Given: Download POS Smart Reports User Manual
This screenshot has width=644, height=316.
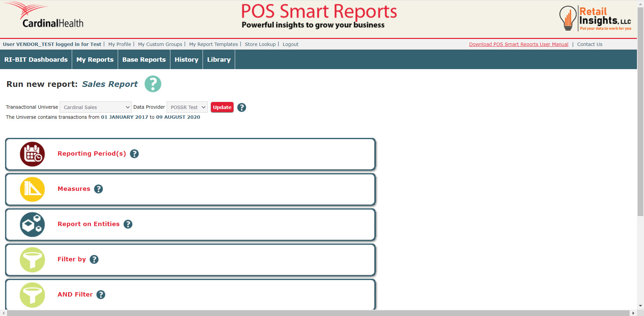Looking at the screenshot, I should click(x=519, y=44).
